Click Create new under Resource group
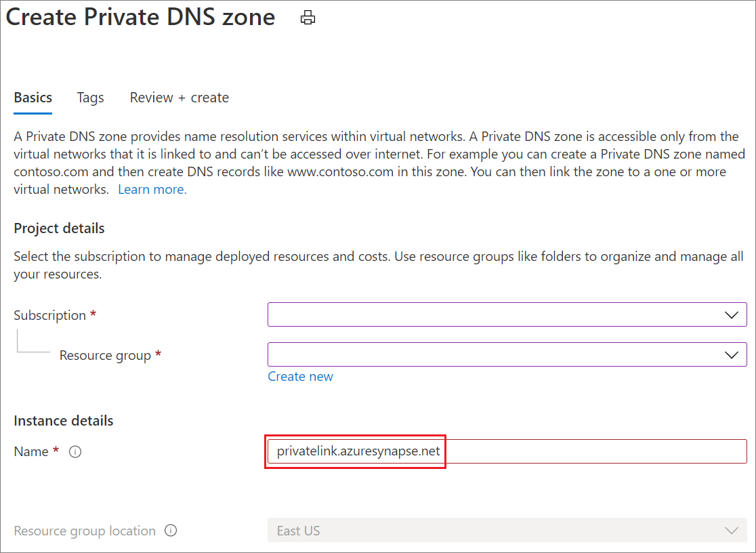The height and width of the screenshot is (553, 756). coord(300,376)
